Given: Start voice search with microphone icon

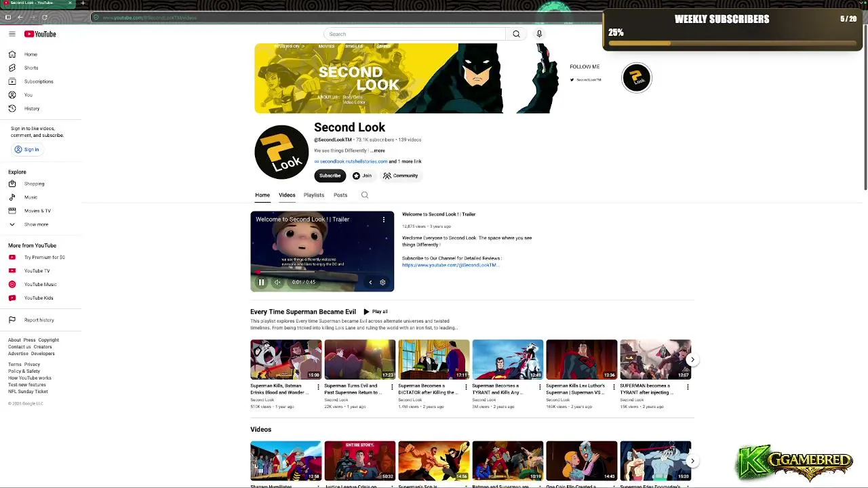Looking at the screenshot, I should pos(539,34).
